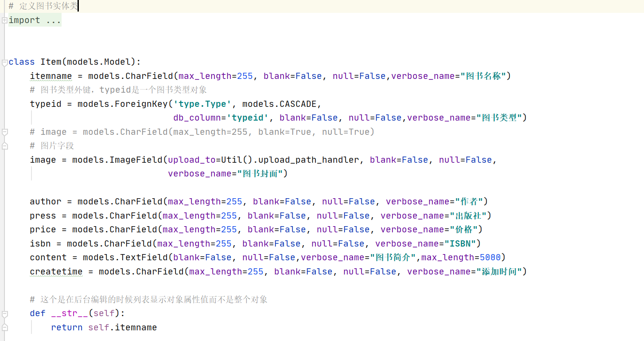644x341 pixels.
Task: Click the 'price' variable
Action: 43,230
